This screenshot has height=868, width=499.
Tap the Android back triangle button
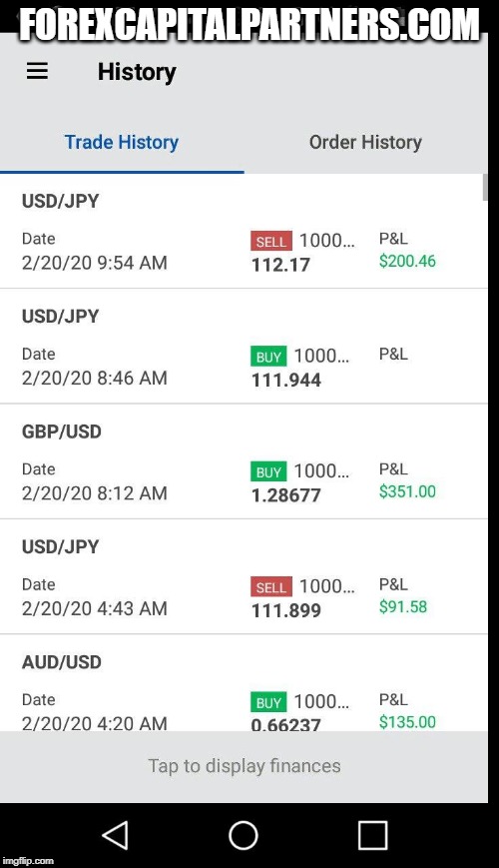[116, 835]
